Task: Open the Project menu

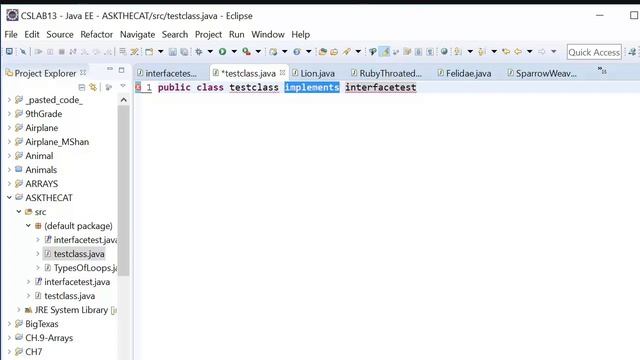Action: click(x=208, y=34)
